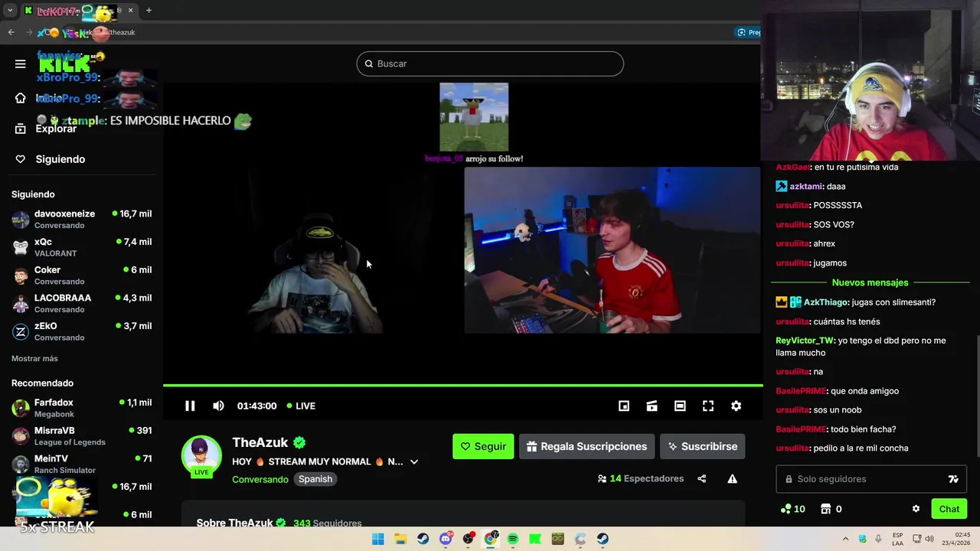
Task: Send message with green Chat button
Action: click(949, 509)
